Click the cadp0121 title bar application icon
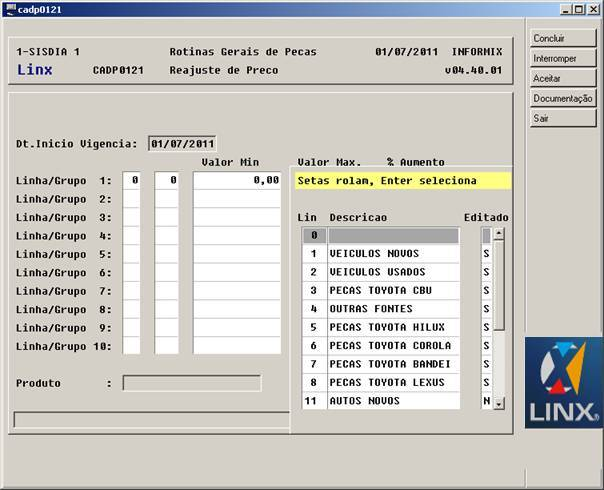Image resolution: width=604 pixels, height=490 pixels. pyautogui.click(x=10, y=9)
